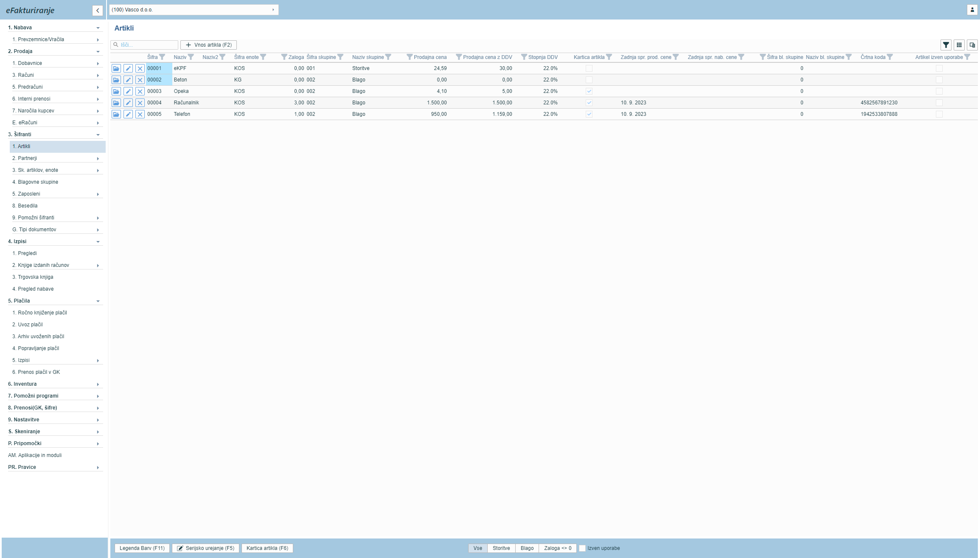
Task: Delete Opeka row with X icon
Action: click(140, 91)
